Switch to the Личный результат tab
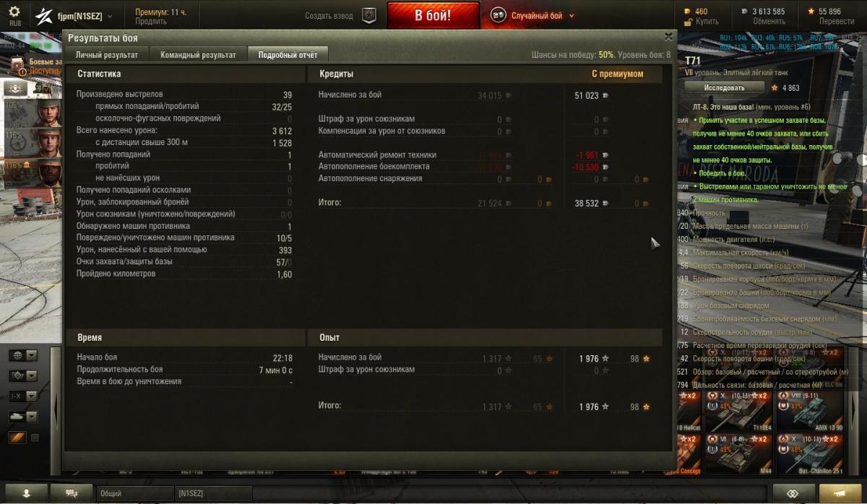Image resolution: width=867 pixels, height=504 pixels. click(107, 55)
